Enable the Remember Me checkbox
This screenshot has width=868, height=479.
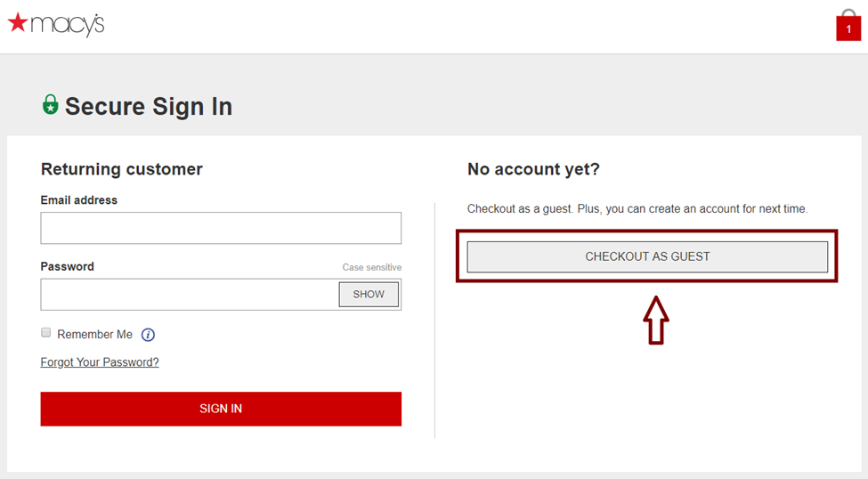tap(46, 332)
